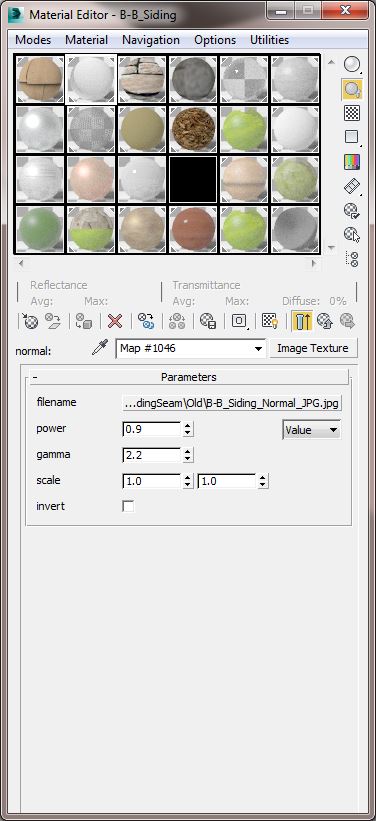This screenshot has width=376, height=821.
Task: Select the pink sphere sample slot
Action: (x=91, y=179)
